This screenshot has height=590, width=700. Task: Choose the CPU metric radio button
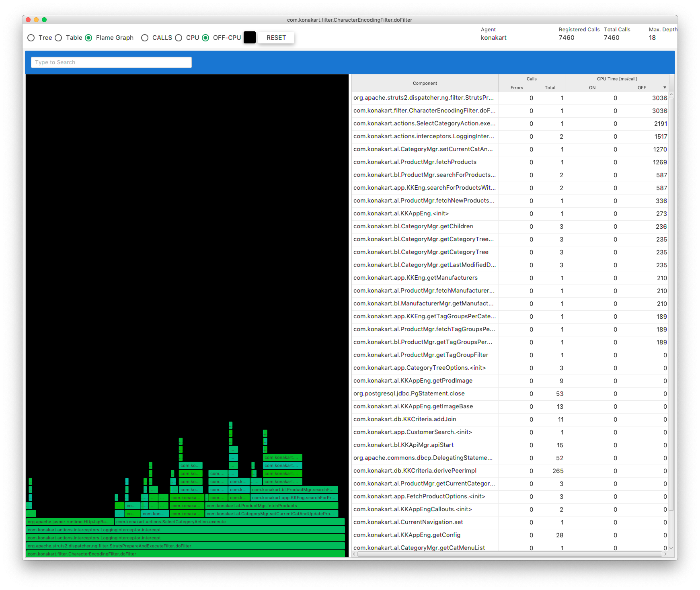click(x=179, y=38)
